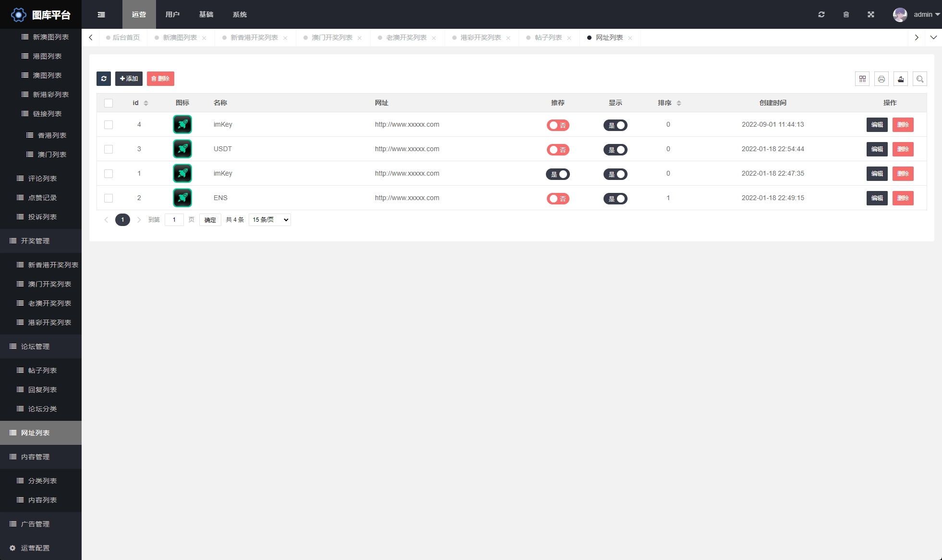Toggle 显示 switch for the ENS row
This screenshot has width=942, height=560.
click(616, 199)
